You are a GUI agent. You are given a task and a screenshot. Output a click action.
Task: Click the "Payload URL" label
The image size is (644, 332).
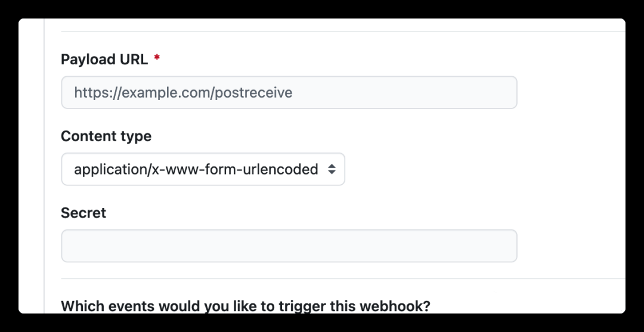point(104,59)
